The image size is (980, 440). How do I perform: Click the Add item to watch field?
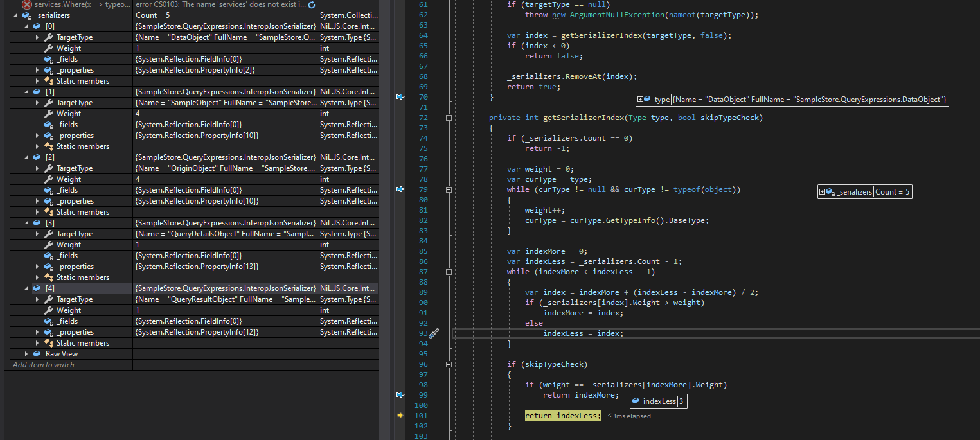(71, 365)
